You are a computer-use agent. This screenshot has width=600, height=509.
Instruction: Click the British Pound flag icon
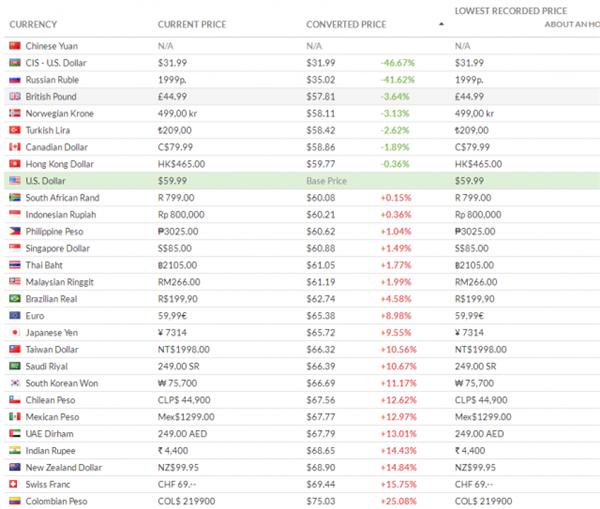14,97
